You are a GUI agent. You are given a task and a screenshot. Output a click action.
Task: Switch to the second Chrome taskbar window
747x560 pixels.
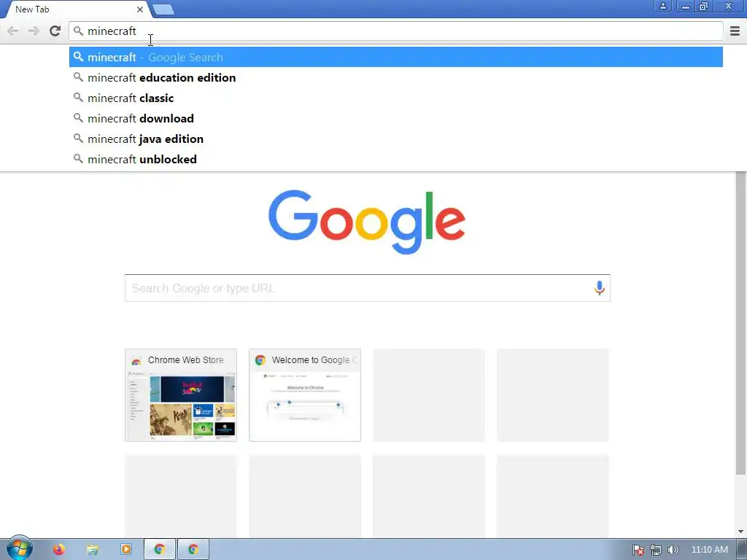point(193,550)
